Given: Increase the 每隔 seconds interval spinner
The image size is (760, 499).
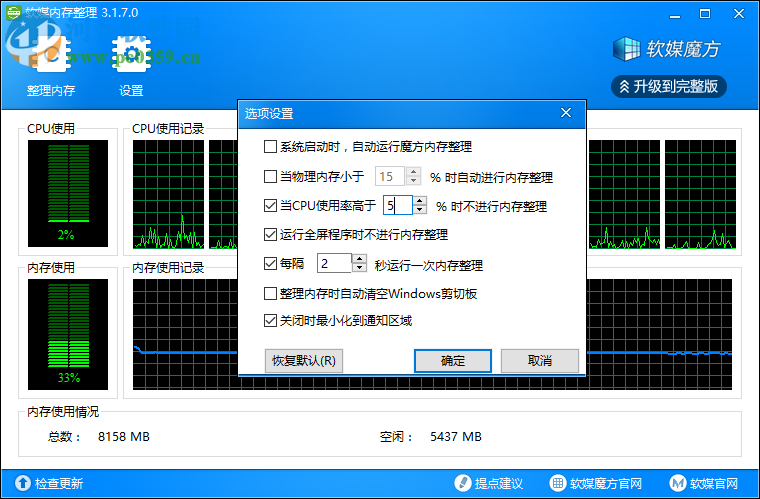Looking at the screenshot, I should [x=359, y=259].
